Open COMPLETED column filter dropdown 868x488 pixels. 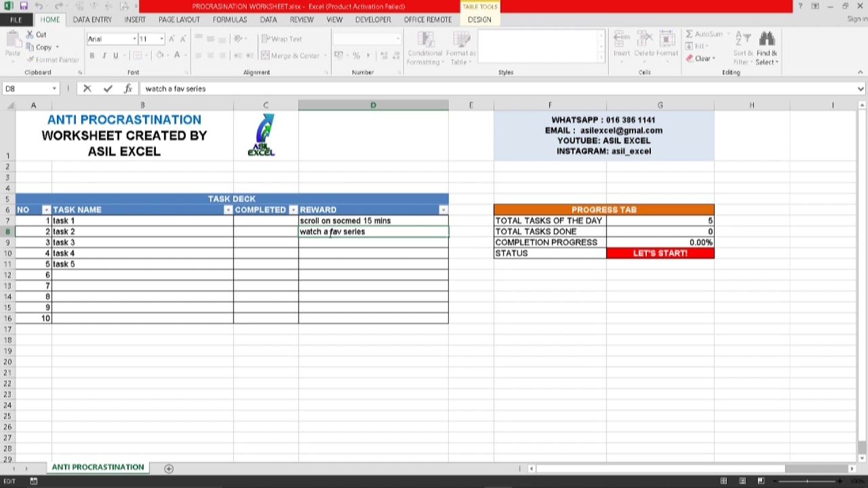tap(294, 210)
